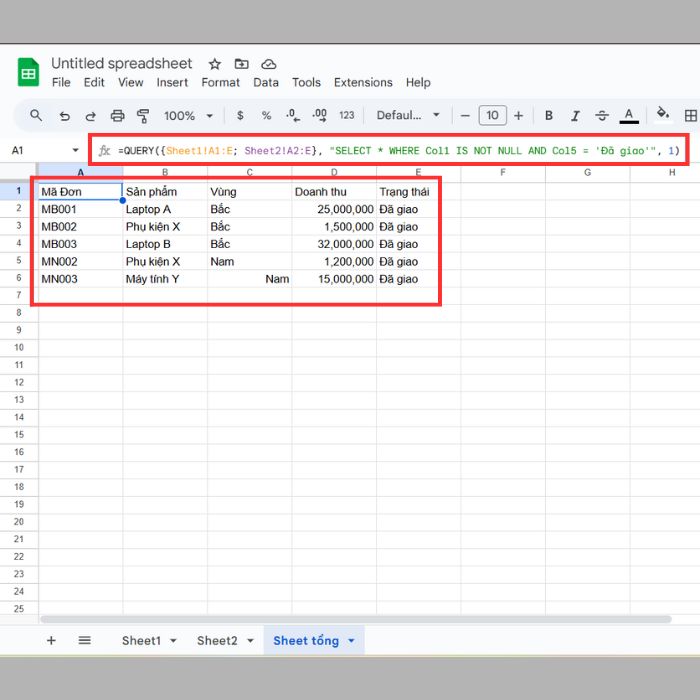This screenshot has height=700, width=700.
Task: Select column G header
Action: pyautogui.click(x=588, y=172)
